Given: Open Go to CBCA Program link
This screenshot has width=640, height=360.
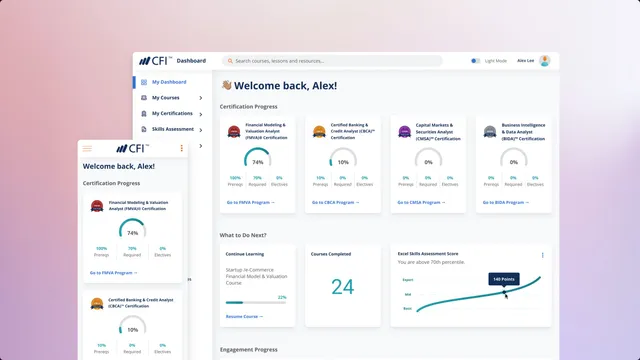Looking at the screenshot, I should click(x=336, y=202).
